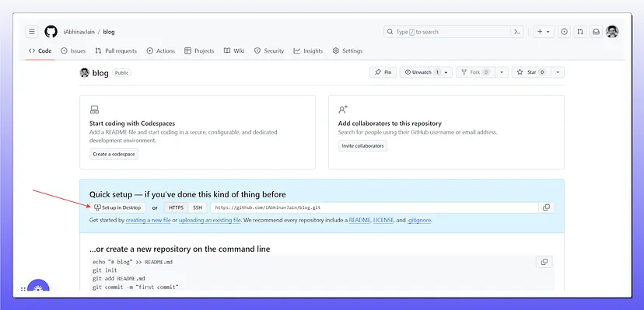644x310 pixels.
Task: Copy the repository URL to clipboard
Action: 546,207
